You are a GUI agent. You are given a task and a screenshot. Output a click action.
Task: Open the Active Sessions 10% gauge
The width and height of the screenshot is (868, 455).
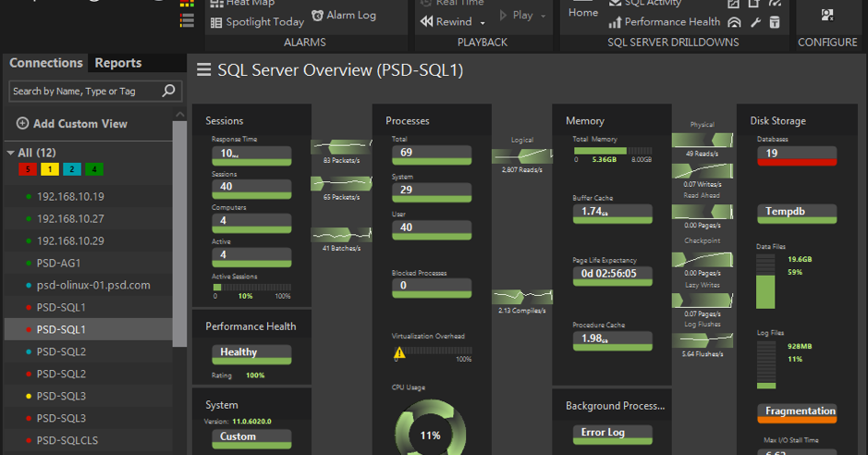(x=251, y=288)
